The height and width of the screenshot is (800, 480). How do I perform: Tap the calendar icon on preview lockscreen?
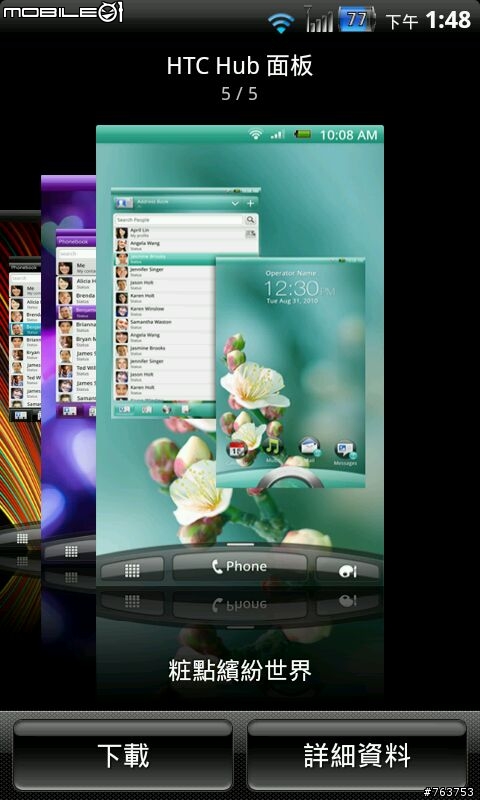pyautogui.click(x=237, y=449)
